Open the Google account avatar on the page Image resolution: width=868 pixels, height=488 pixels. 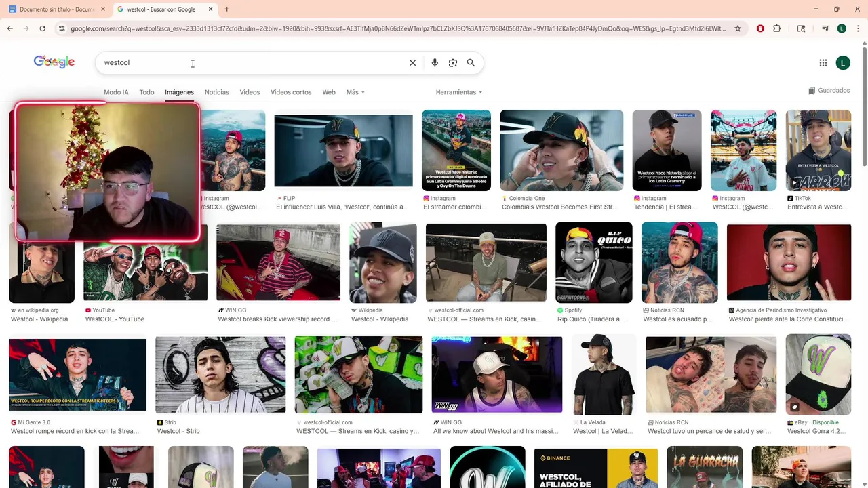point(843,63)
